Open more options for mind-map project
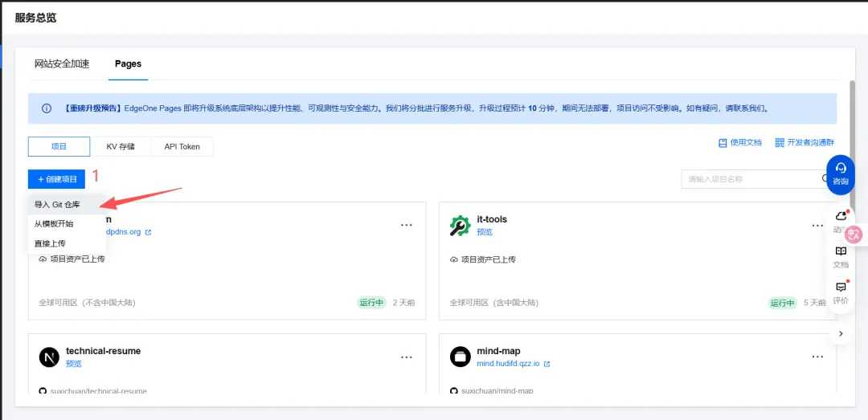 pos(817,357)
